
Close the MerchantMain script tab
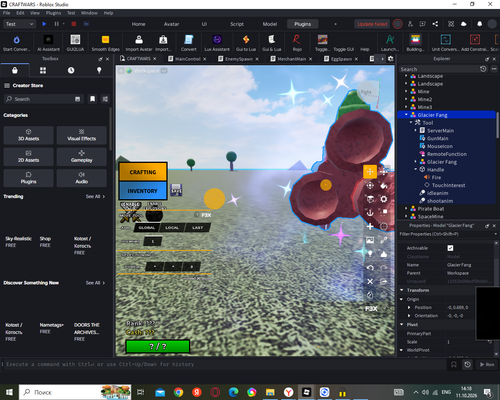[x=310, y=59]
